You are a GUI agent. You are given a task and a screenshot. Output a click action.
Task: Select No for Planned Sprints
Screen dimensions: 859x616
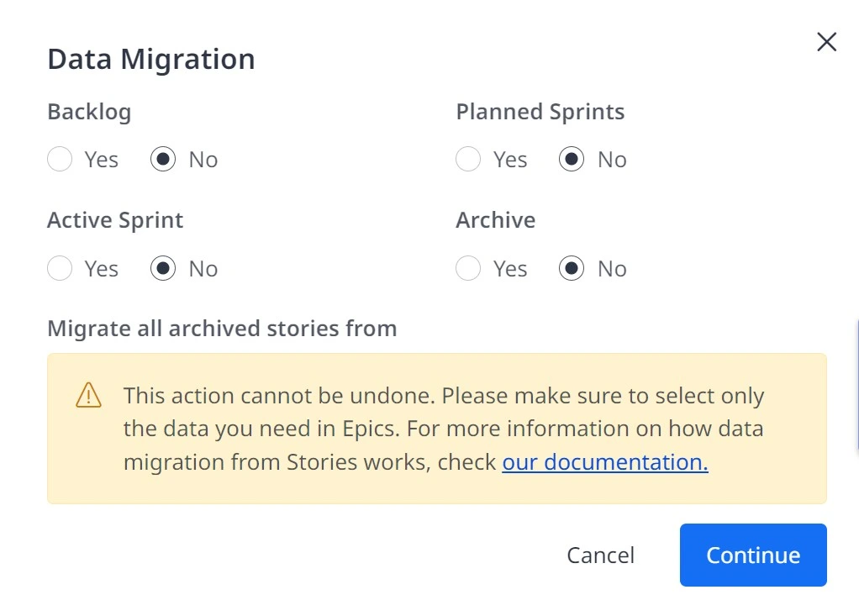pos(572,160)
